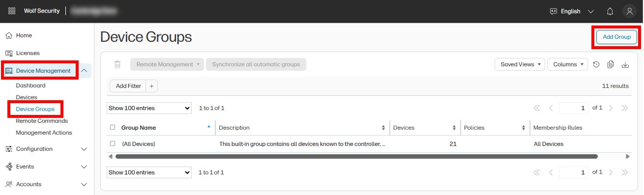This screenshot has height=195, width=644.
Task: Open Devices submenu item
Action: [x=26, y=97]
